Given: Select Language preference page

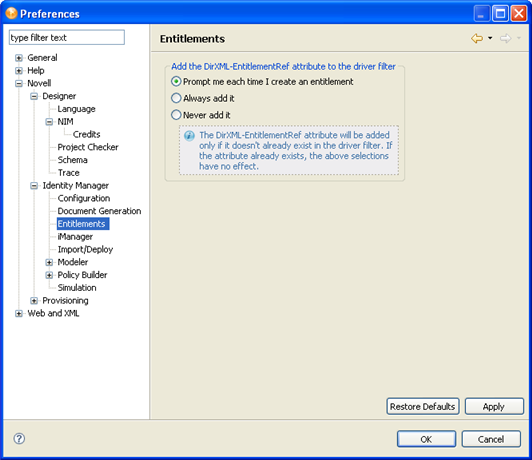Looking at the screenshot, I should (76, 109).
